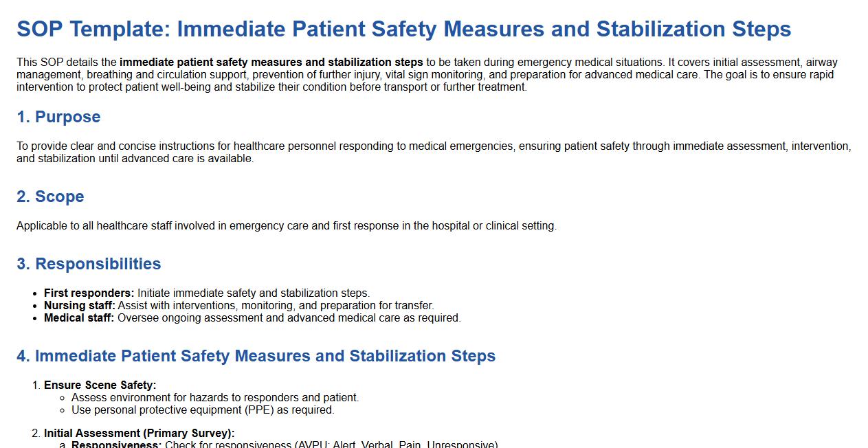The height and width of the screenshot is (448, 868).
Task: Click the "1. Purpose" heading
Action: click(58, 117)
